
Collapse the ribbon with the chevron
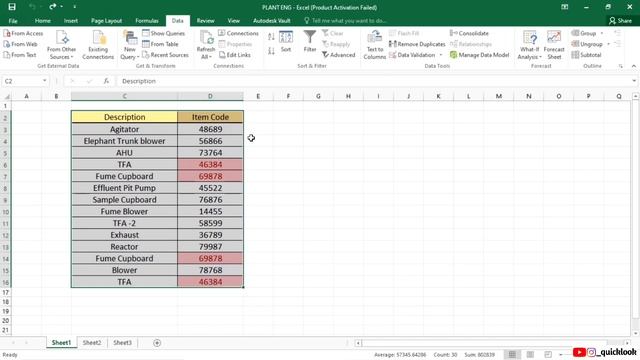click(633, 66)
